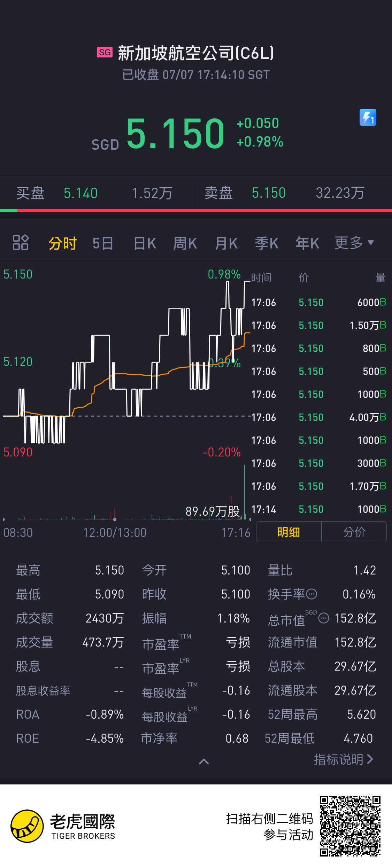Tap the Tiger Brokers logo
The height and width of the screenshot is (868, 392).
[x=63, y=826]
